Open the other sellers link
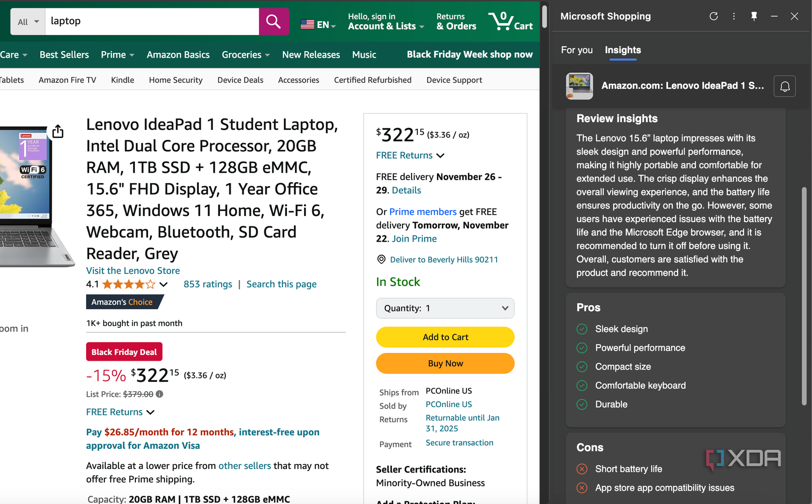The height and width of the screenshot is (504, 812). (245, 466)
